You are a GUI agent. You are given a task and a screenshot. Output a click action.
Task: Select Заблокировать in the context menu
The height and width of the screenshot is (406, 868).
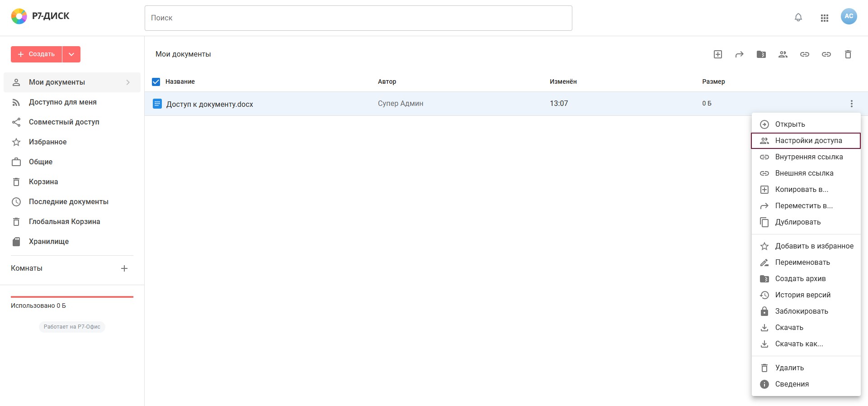[x=801, y=311]
